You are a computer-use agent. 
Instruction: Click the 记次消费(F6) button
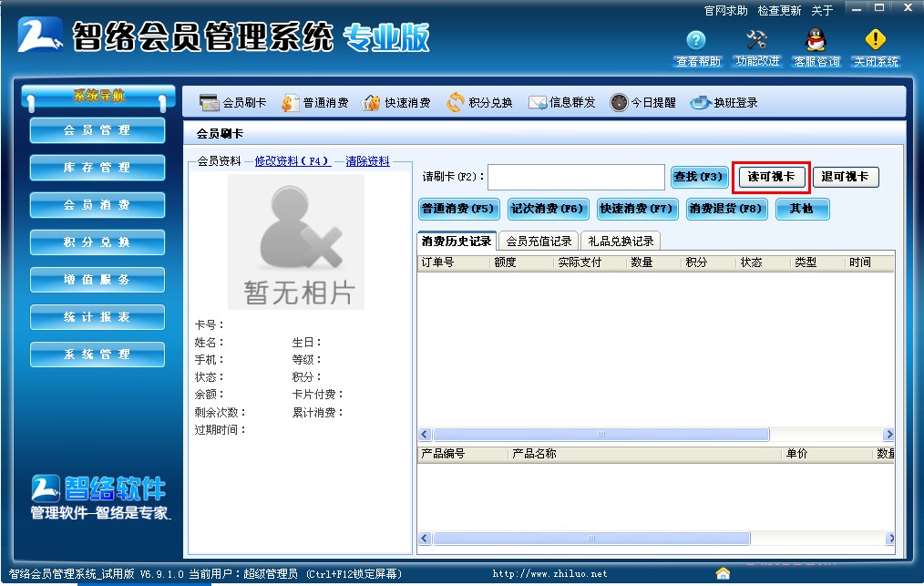(x=548, y=209)
